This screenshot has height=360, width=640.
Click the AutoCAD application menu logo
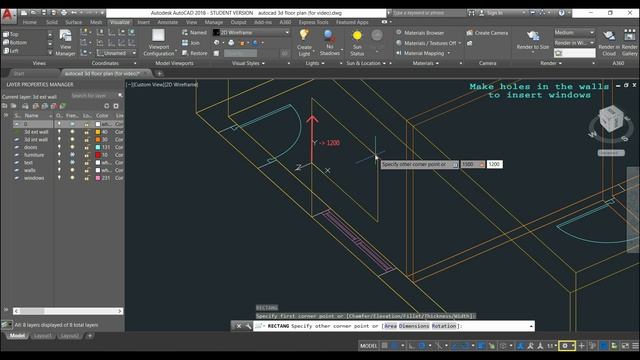pyautogui.click(x=8, y=15)
